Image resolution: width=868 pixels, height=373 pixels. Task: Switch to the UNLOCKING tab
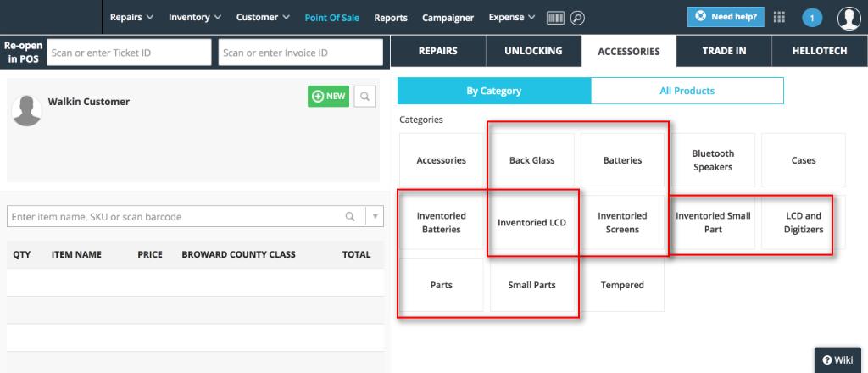[x=534, y=51]
